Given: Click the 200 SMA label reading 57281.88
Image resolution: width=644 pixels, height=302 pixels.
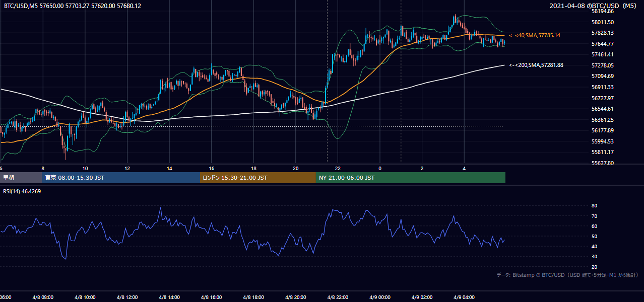Looking at the screenshot, I should (536, 65).
